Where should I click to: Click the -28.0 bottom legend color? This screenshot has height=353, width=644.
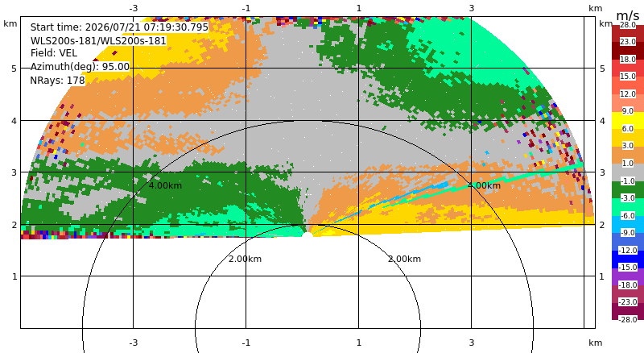tap(627, 311)
